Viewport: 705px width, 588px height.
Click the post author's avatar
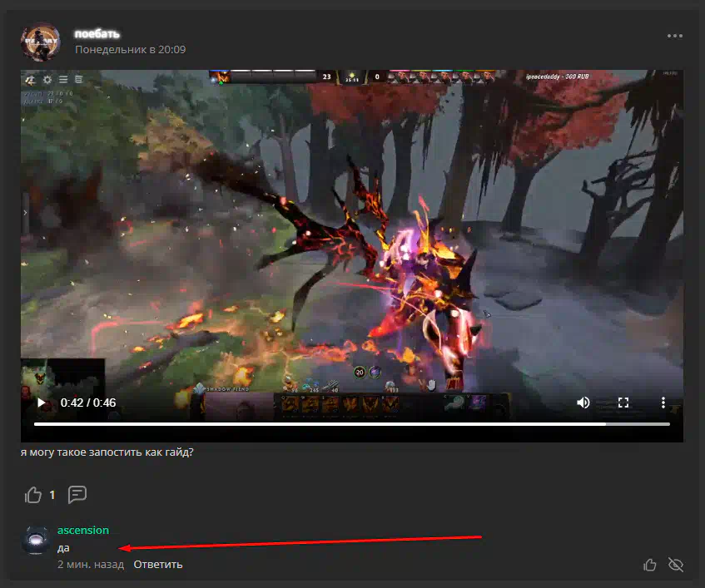(40, 42)
